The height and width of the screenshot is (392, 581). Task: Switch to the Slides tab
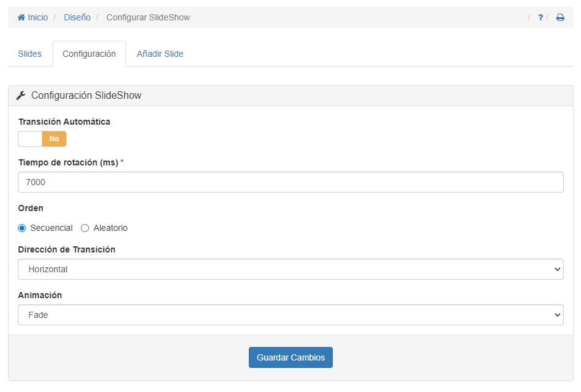click(x=30, y=54)
